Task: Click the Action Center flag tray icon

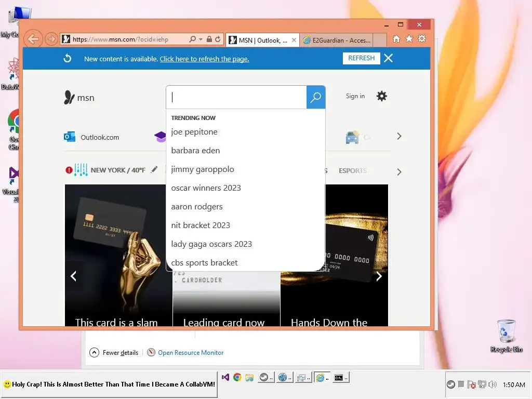Action: [471, 384]
